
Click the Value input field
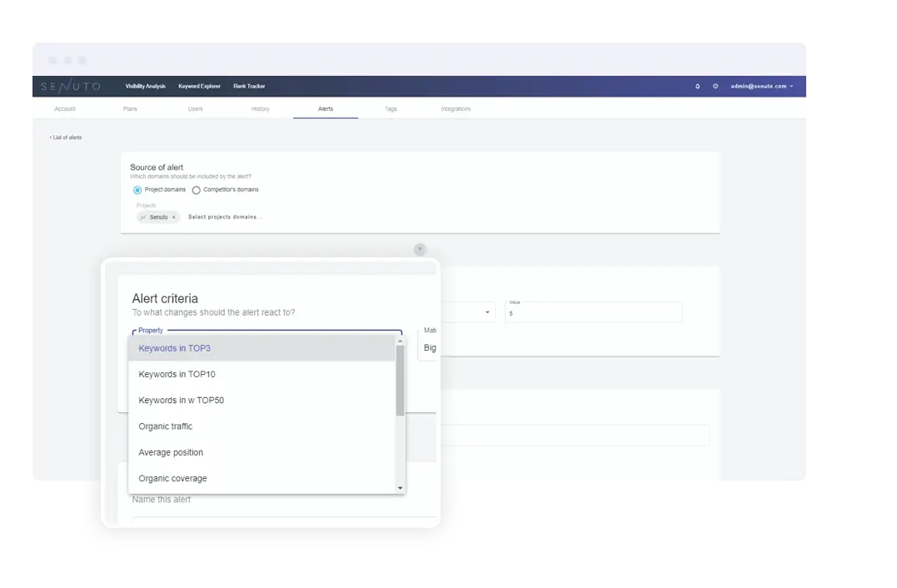(x=593, y=312)
